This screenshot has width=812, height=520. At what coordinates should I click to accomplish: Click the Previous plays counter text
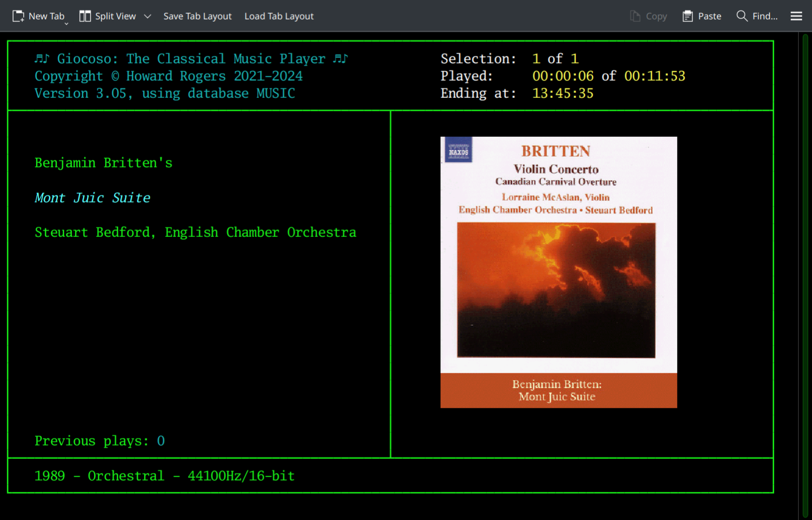99,440
